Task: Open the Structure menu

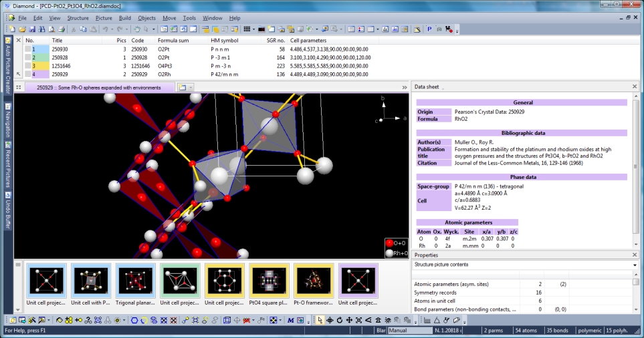Action: tap(78, 18)
